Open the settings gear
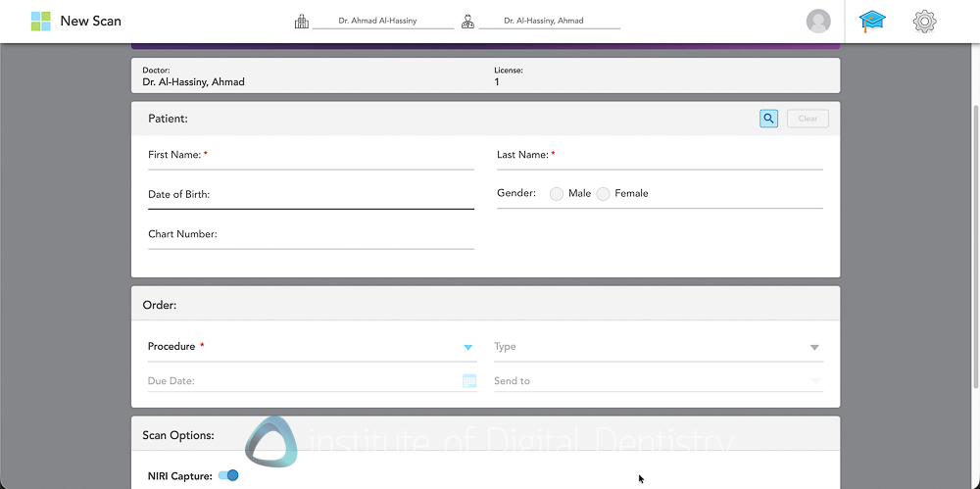980x489 pixels. tap(924, 22)
